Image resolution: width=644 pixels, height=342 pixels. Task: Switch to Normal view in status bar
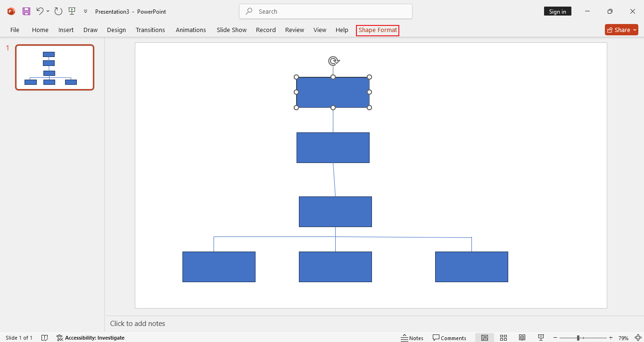coord(485,337)
